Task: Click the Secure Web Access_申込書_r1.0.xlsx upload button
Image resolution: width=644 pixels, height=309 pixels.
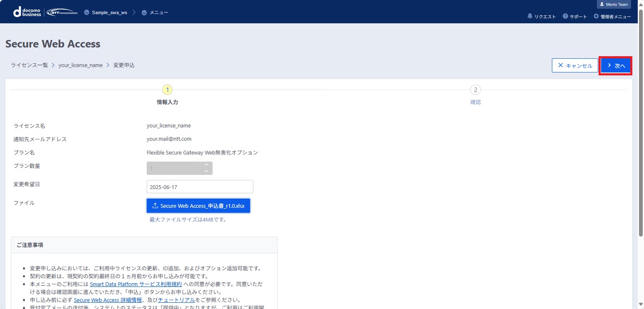Action: tap(198, 206)
